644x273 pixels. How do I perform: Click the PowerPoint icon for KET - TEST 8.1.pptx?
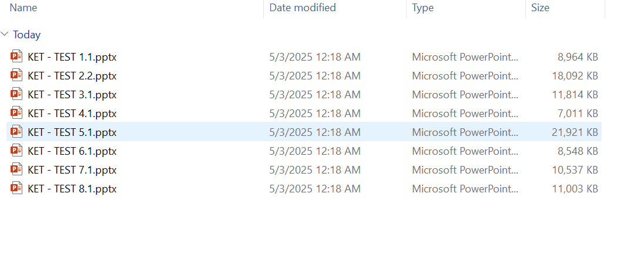tap(16, 189)
